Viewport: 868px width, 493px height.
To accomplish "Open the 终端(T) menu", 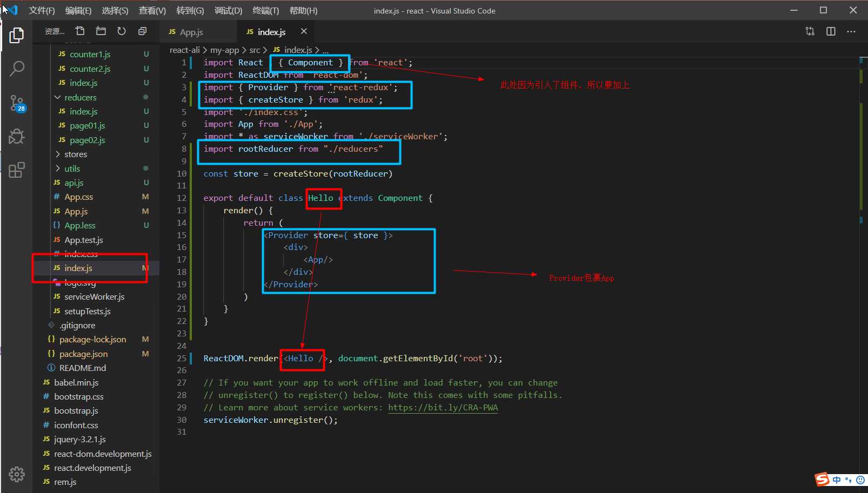I will [266, 11].
